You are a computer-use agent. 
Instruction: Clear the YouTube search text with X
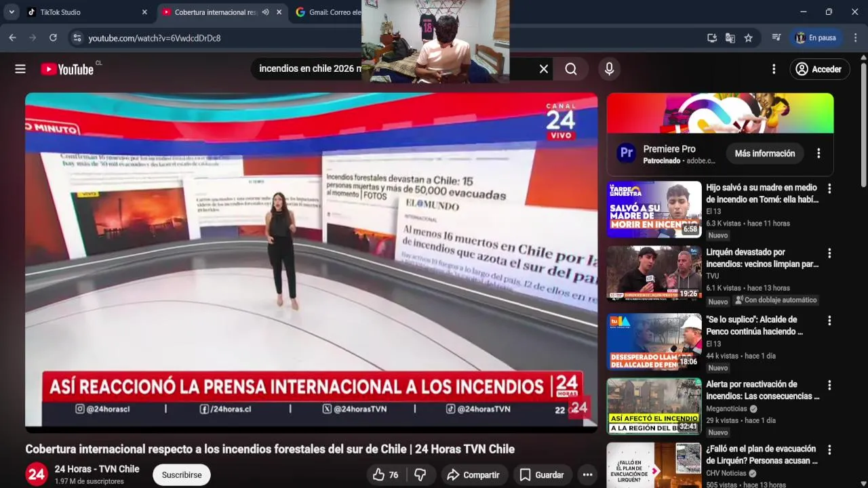tap(543, 69)
